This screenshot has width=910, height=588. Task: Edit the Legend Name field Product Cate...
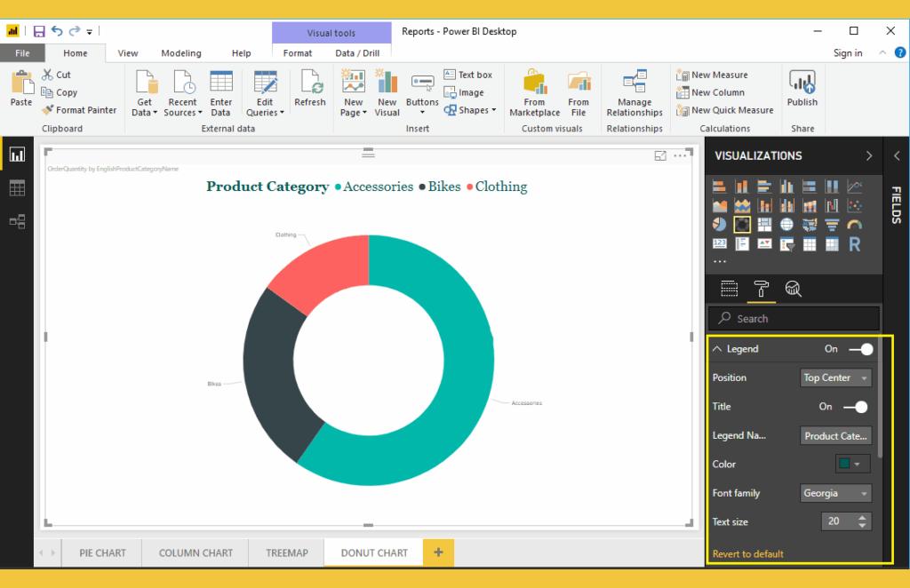click(x=835, y=435)
